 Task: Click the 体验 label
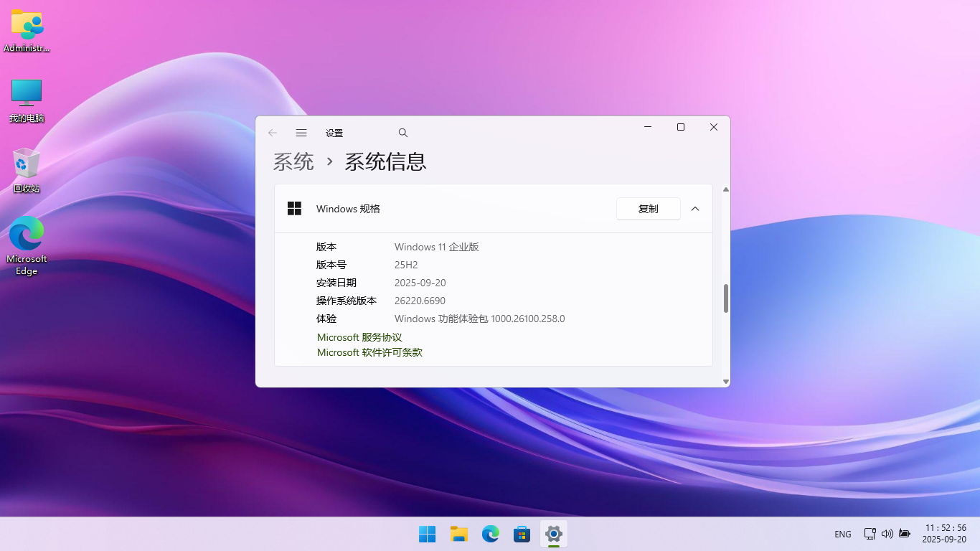coord(326,319)
